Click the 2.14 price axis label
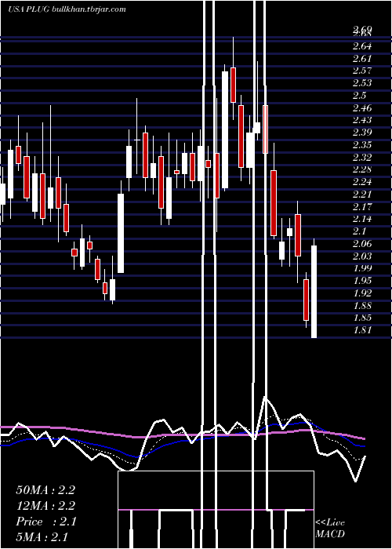Viewport: 392px width, 549px height. click(x=362, y=219)
